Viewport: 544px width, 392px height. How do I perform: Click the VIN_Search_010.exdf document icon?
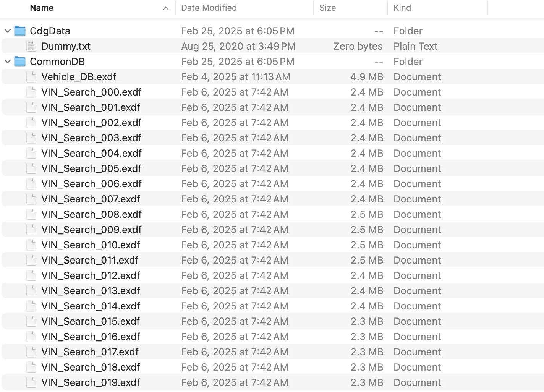click(31, 245)
